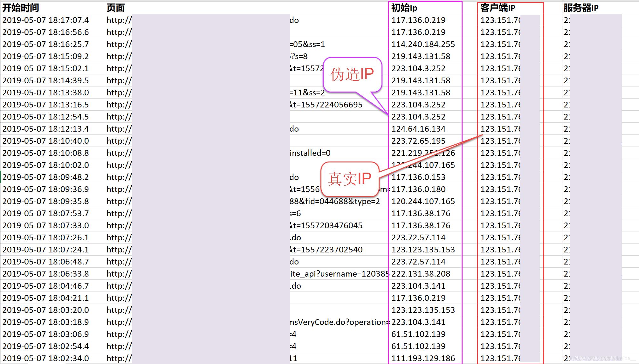Select initial IP 114.240.184.255
Viewport: 639px width, 364px height.
423,44
